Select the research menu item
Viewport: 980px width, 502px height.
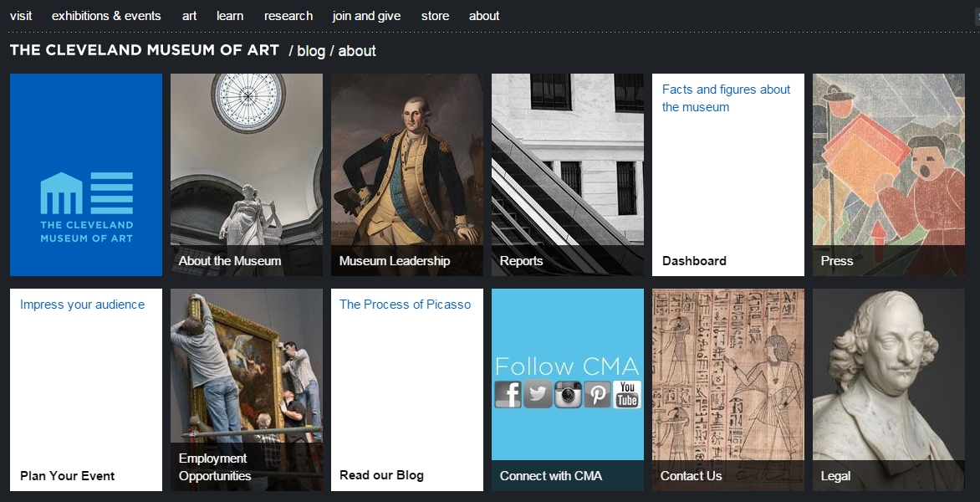tap(288, 16)
